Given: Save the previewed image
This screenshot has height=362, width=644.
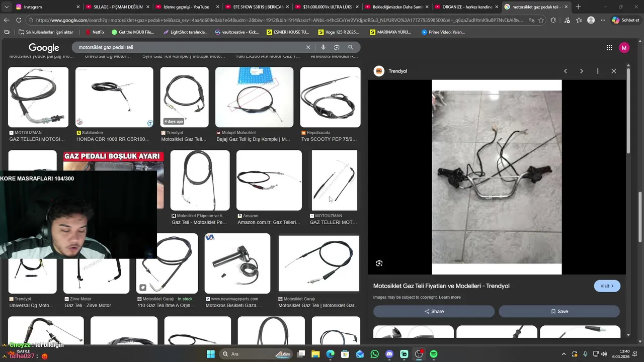Looking at the screenshot, I should (x=559, y=311).
